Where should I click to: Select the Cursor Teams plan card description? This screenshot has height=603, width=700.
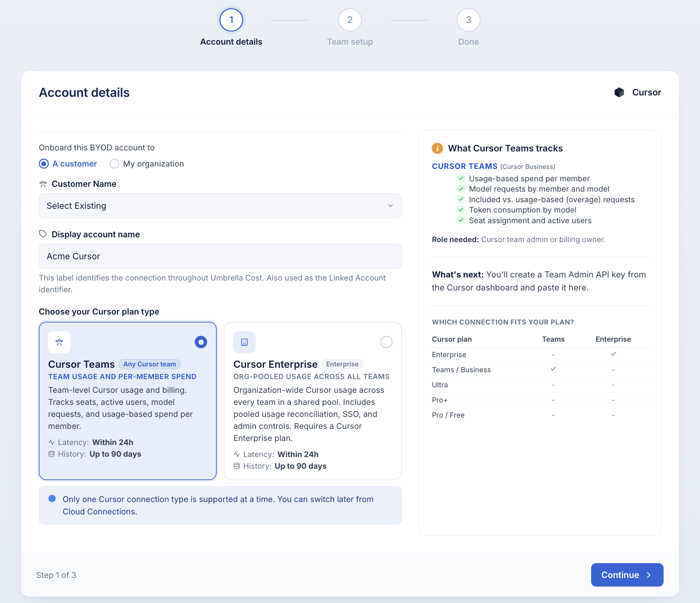(121, 408)
